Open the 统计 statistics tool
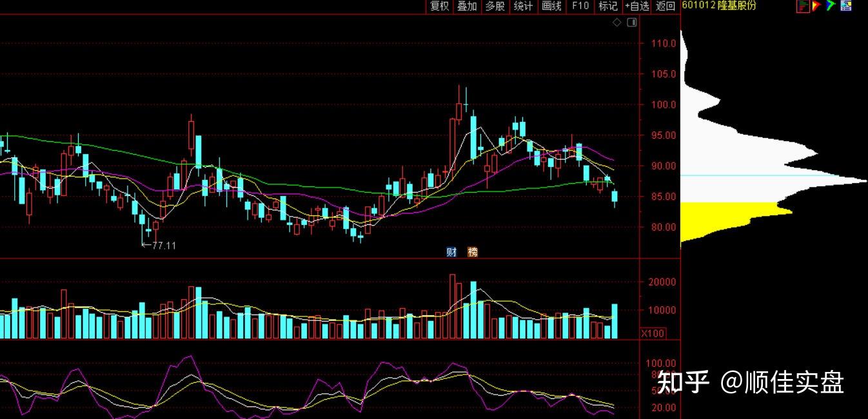This screenshot has height=419, width=868. tap(523, 6)
